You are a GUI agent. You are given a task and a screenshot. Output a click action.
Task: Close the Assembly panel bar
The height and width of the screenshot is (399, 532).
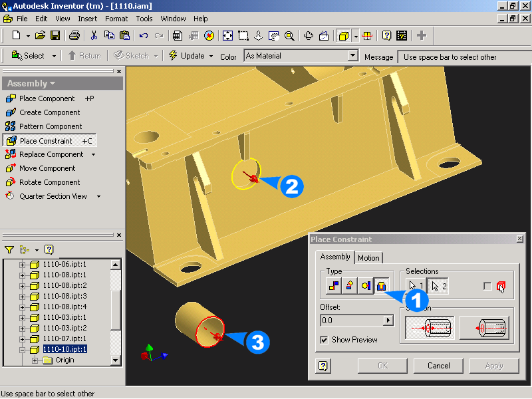pos(119,72)
